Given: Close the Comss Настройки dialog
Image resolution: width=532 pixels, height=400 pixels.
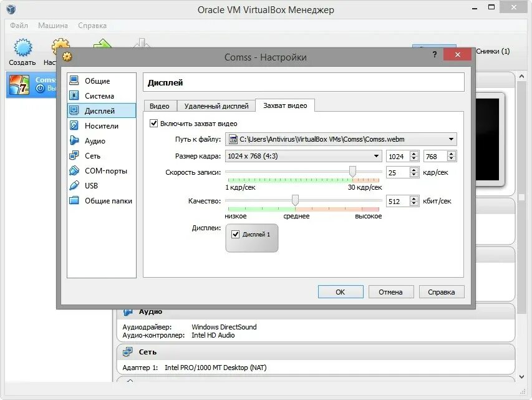Looking at the screenshot, I should click(457, 55).
